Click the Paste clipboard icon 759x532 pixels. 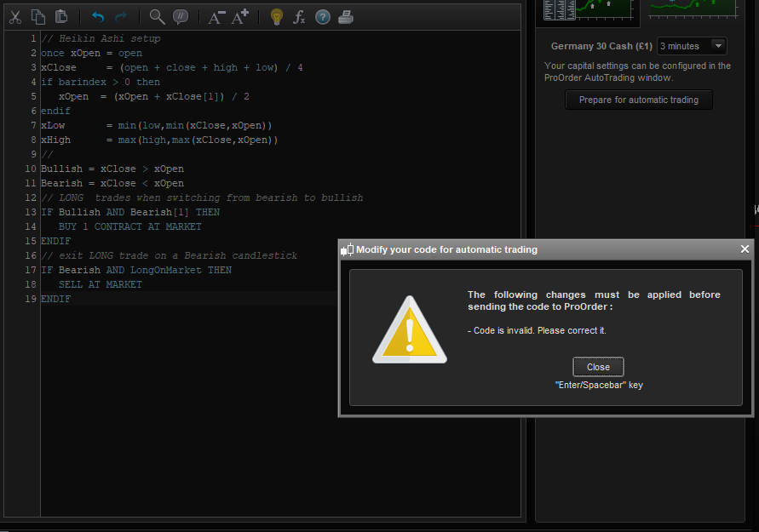pos(61,17)
